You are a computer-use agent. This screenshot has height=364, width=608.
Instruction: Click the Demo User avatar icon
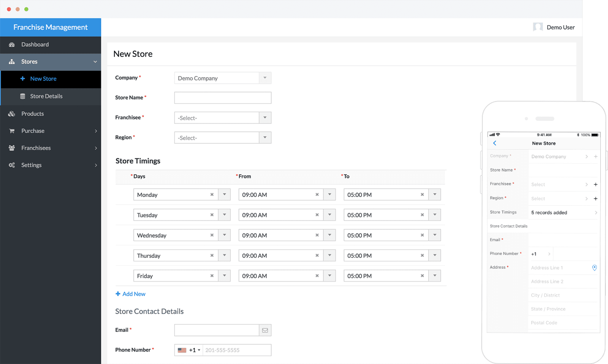pos(538,27)
